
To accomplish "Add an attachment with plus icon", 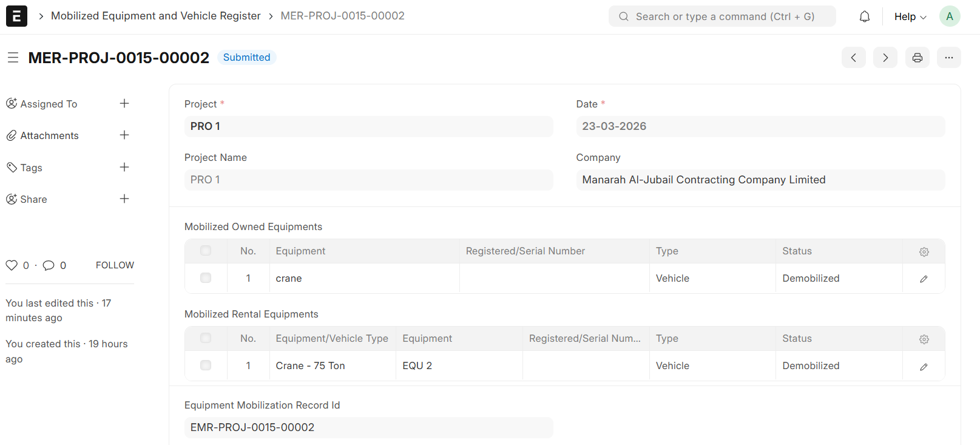I will pyautogui.click(x=124, y=135).
